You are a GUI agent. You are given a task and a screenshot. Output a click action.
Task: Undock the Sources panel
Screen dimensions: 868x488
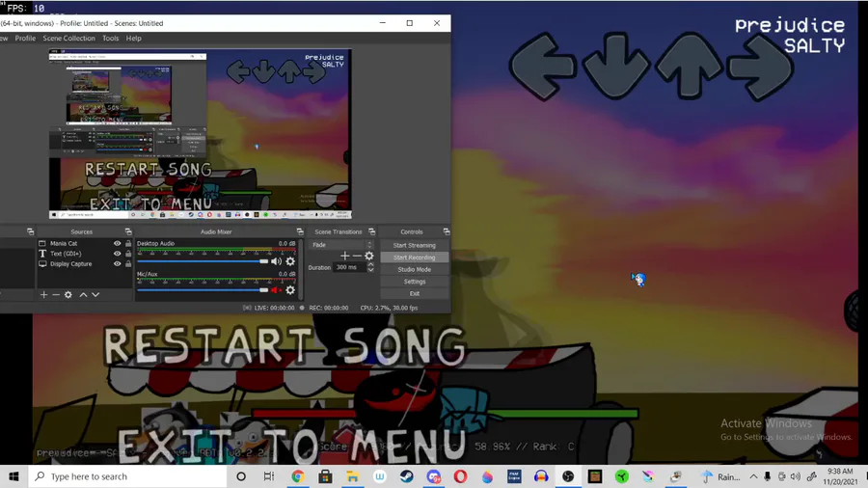tap(128, 231)
